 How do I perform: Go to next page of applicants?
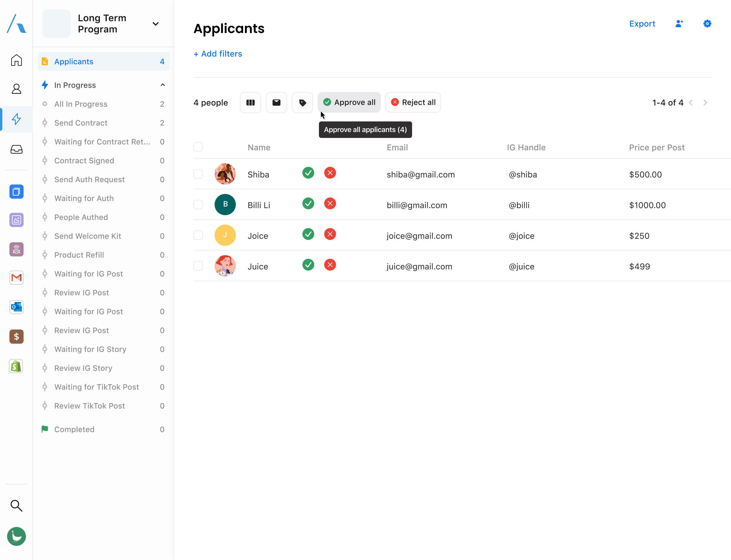pyautogui.click(x=705, y=103)
